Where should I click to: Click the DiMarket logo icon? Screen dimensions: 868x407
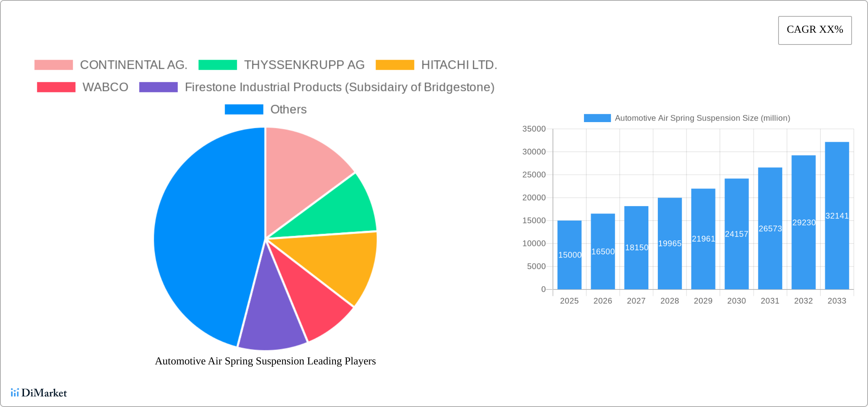point(16,393)
